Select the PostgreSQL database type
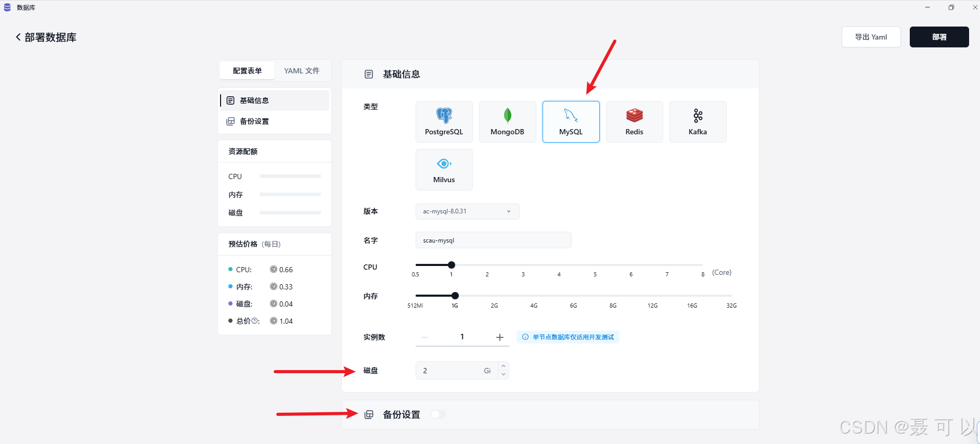This screenshot has width=980, height=444. 444,122
